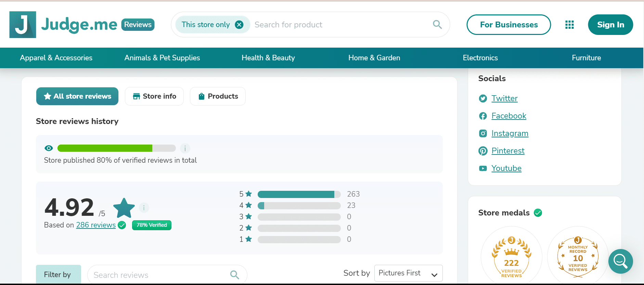
Task: Click the product search magnifier icon
Action: 437,24
